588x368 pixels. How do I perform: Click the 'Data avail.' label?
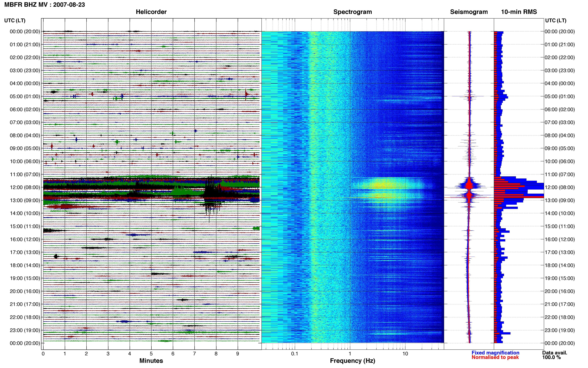pos(555,353)
